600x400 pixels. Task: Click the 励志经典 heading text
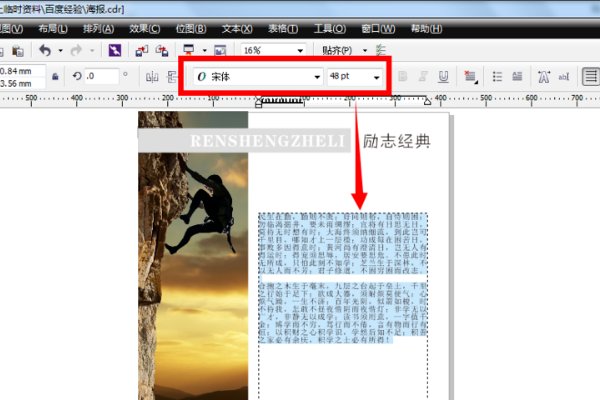click(397, 141)
